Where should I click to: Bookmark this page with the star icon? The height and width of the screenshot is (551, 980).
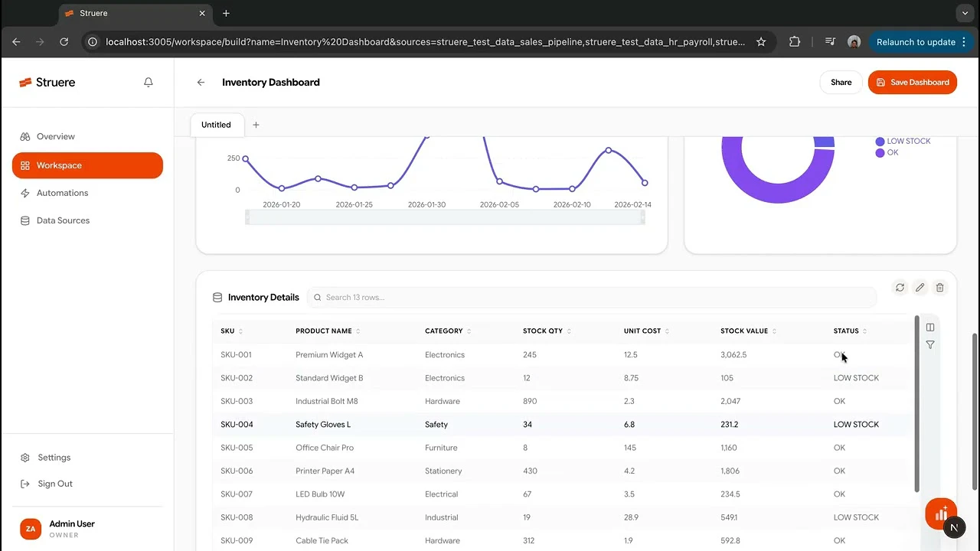click(x=761, y=42)
